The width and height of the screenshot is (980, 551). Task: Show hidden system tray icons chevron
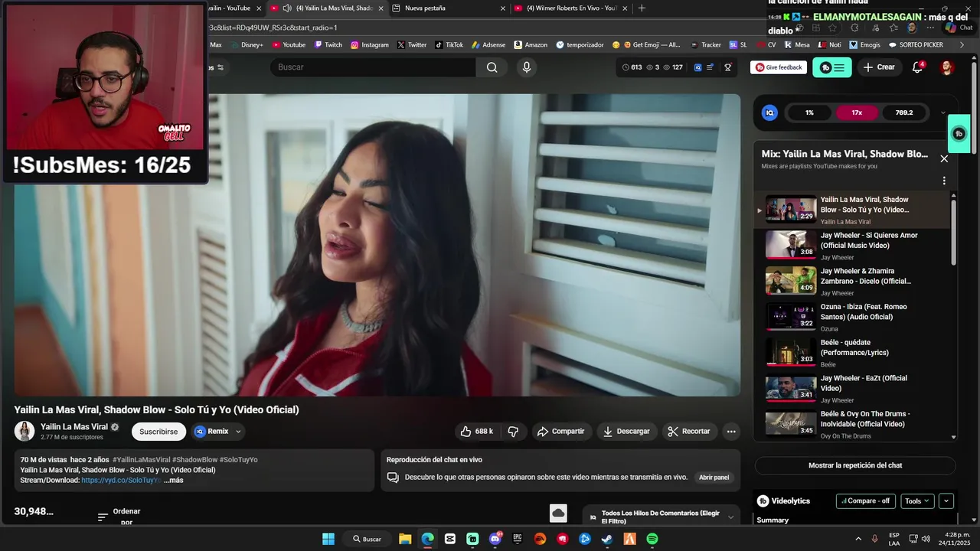point(858,539)
